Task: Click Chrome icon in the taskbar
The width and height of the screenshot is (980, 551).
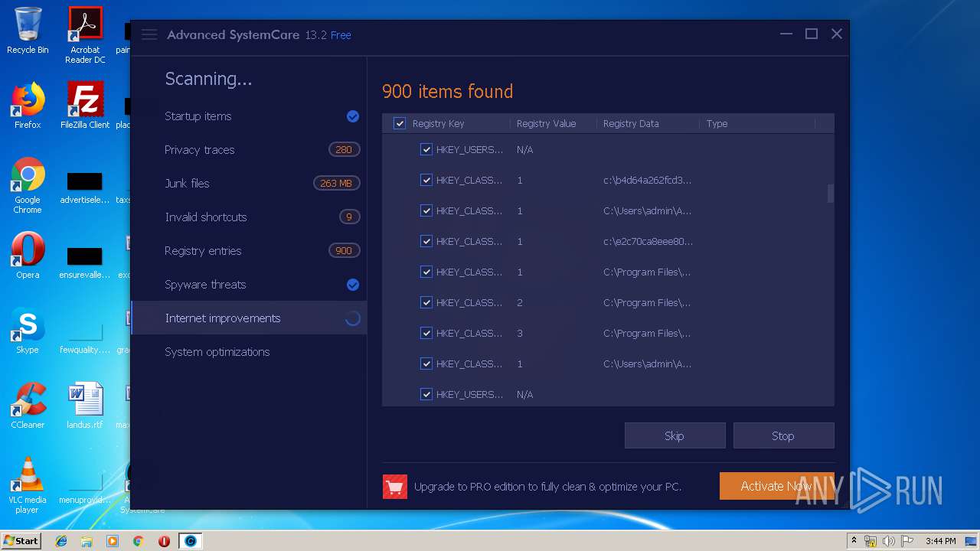Action: tap(139, 541)
